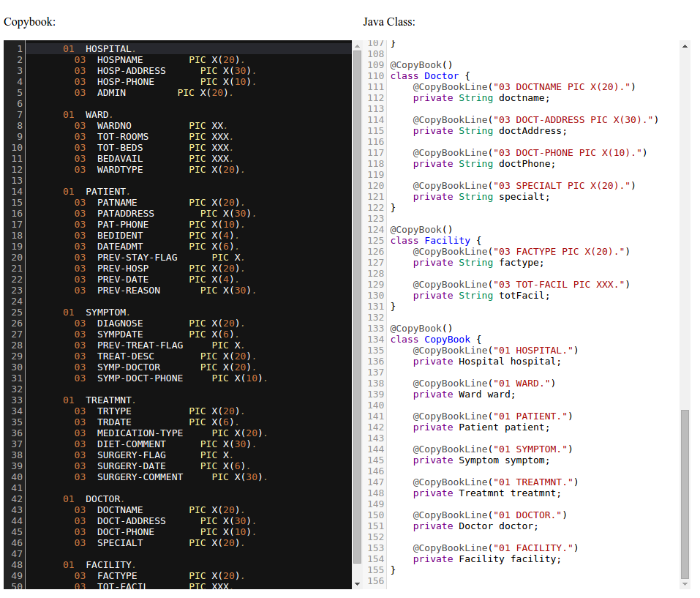This screenshot has height=598, width=700.
Task: Click the '01 FACILITY.' line in copybook
Action: [99, 565]
